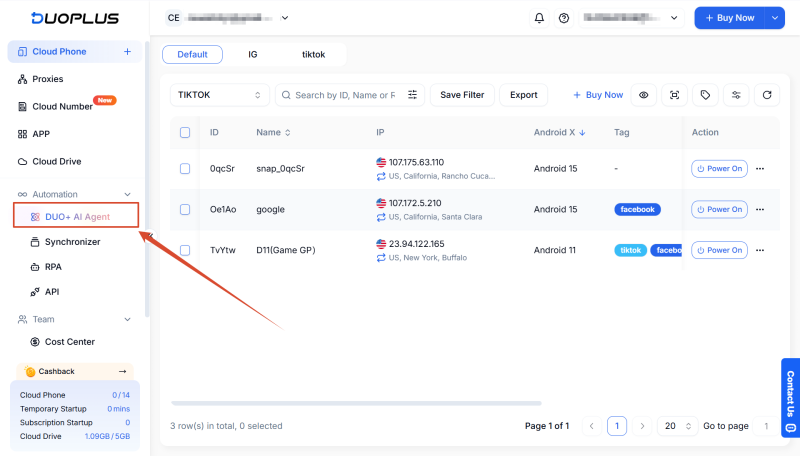Open the column settings sliders icon

coord(736,95)
